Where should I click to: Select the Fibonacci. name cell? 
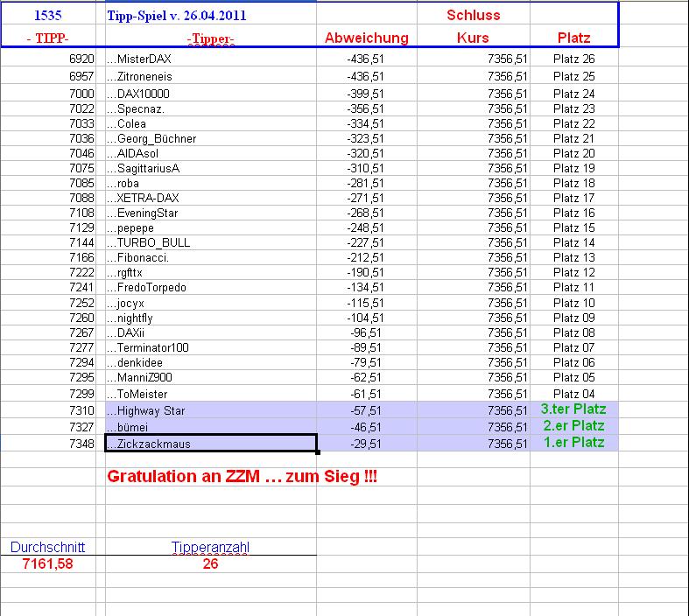210,258
